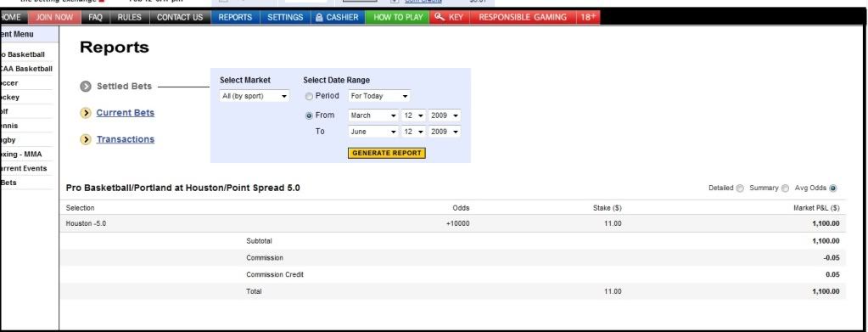
Task: Select Pro Basketball in the event menu
Action: pos(22,55)
